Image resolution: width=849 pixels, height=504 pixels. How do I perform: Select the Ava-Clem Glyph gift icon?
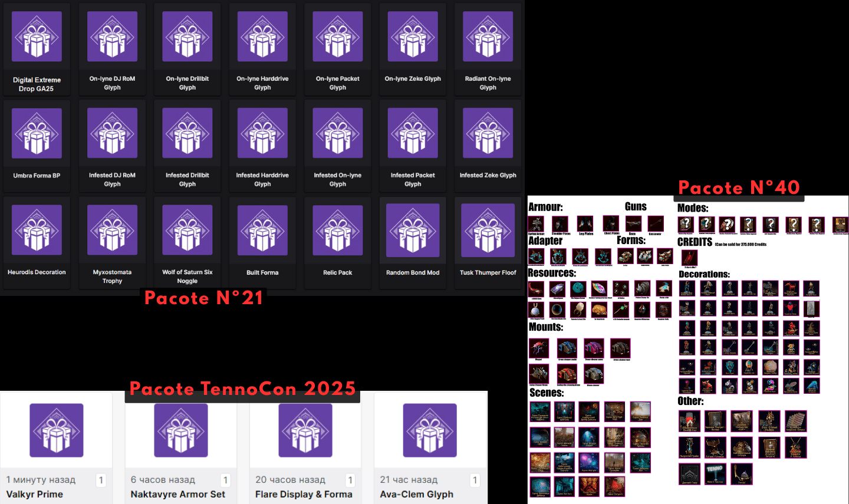pyautogui.click(x=430, y=430)
